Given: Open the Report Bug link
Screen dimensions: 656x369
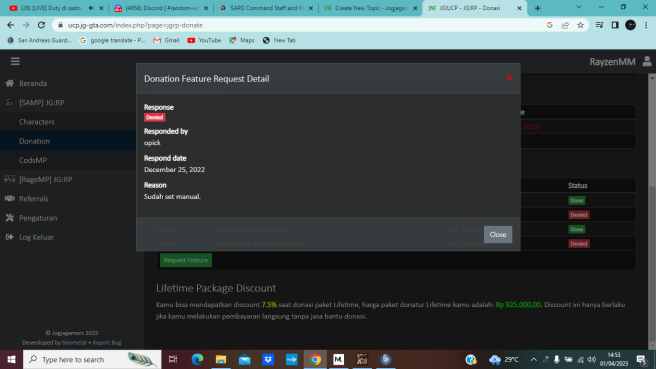Looking at the screenshot, I should point(107,342).
